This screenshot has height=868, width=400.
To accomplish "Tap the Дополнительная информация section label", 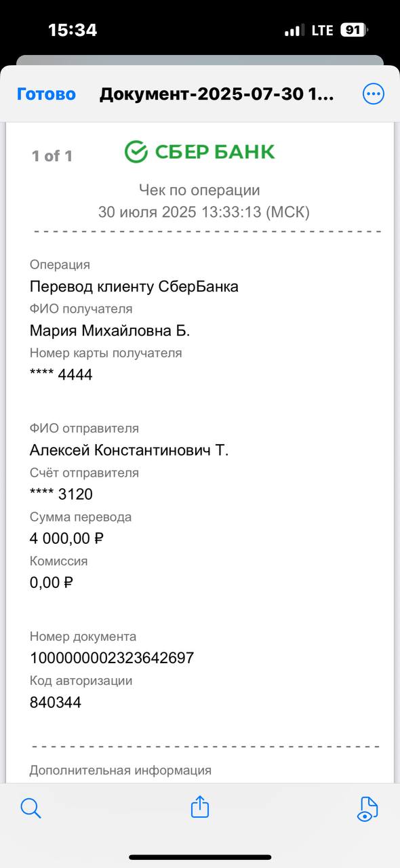I will click(x=121, y=770).
